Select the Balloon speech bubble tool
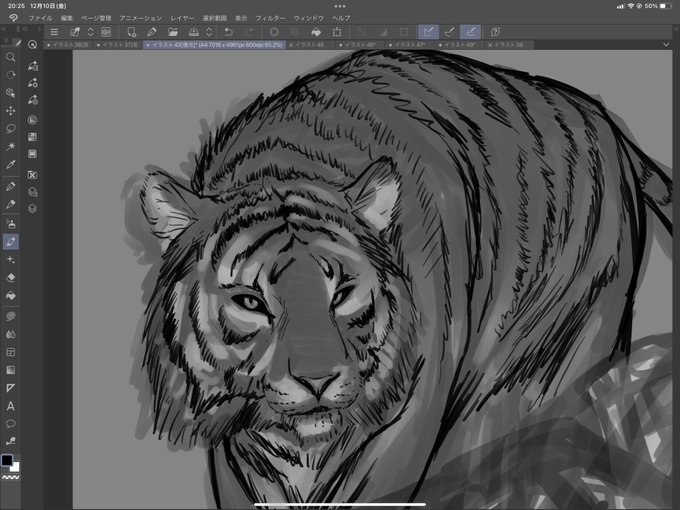This screenshot has height=510, width=680. coord(11,424)
